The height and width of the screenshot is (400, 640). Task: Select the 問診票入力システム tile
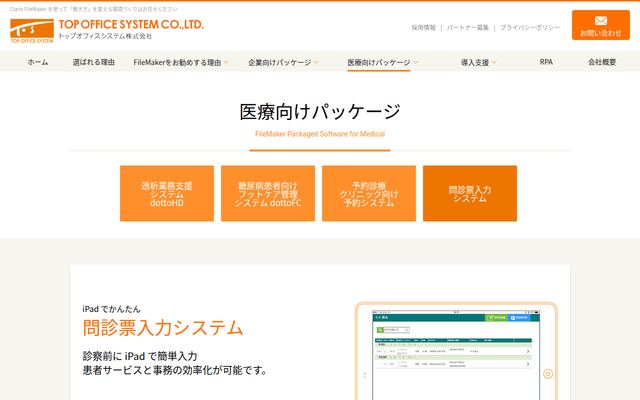coord(470,193)
